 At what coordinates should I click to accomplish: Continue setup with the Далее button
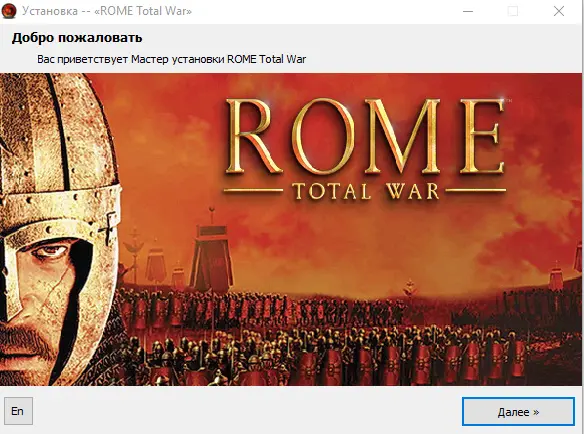[x=518, y=412]
